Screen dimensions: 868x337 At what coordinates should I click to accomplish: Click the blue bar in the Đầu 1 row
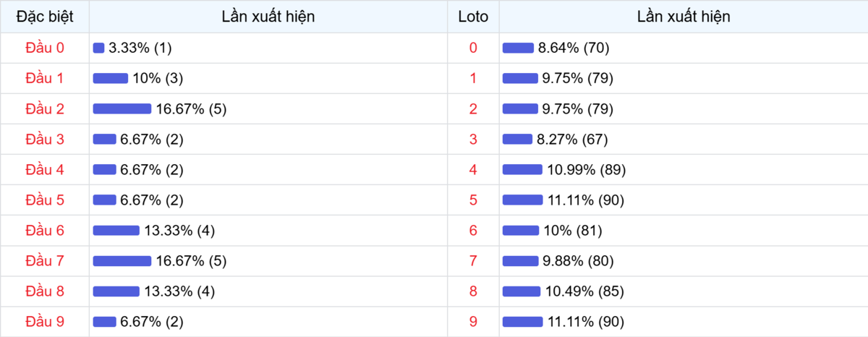coord(110,78)
